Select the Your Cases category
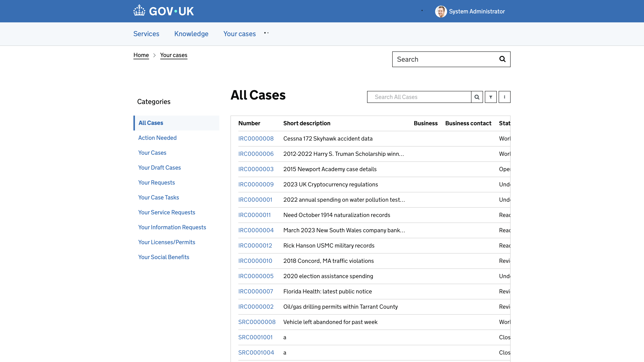 [152, 153]
